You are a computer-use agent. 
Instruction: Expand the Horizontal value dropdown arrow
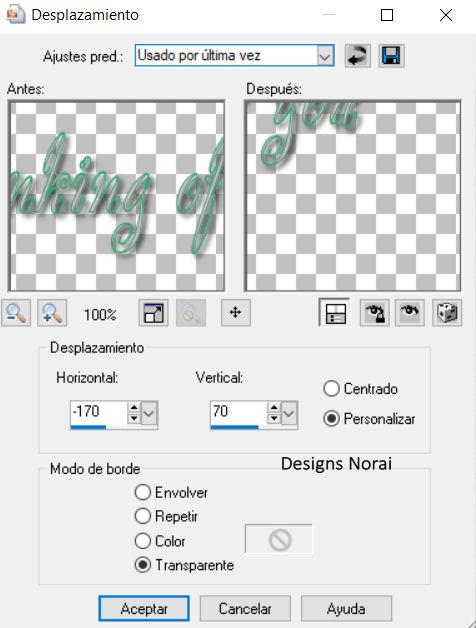tap(149, 413)
